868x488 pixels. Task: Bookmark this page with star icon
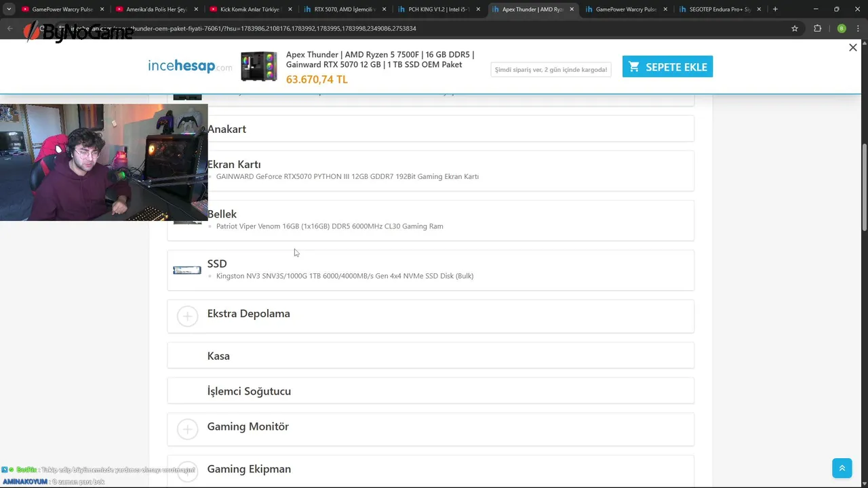pyautogui.click(x=795, y=28)
